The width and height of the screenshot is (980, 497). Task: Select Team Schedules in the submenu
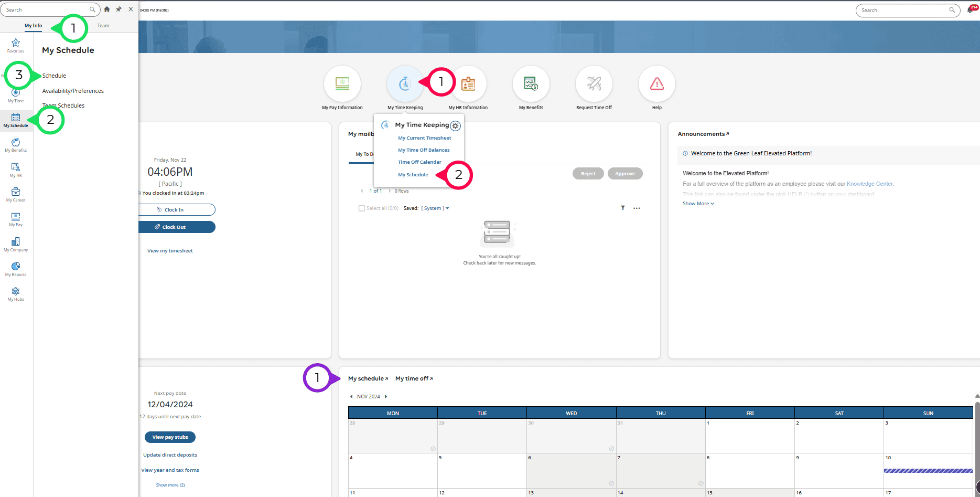(63, 105)
